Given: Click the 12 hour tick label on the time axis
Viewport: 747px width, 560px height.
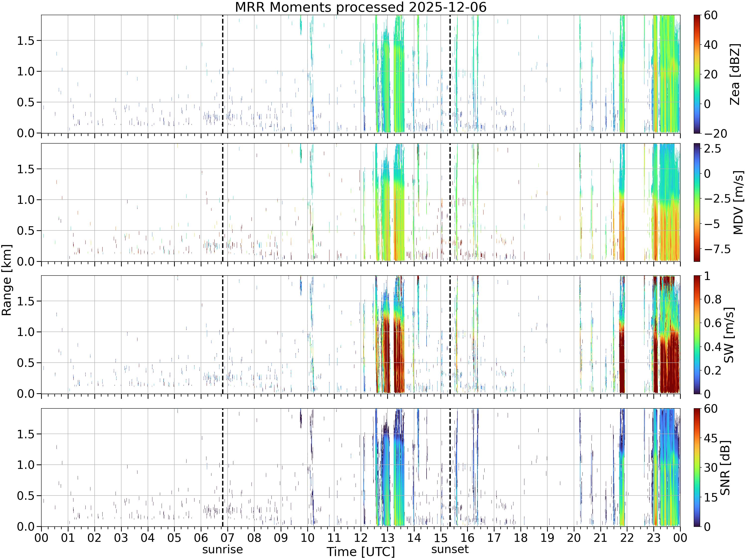Looking at the screenshot, I should [361, 537].
